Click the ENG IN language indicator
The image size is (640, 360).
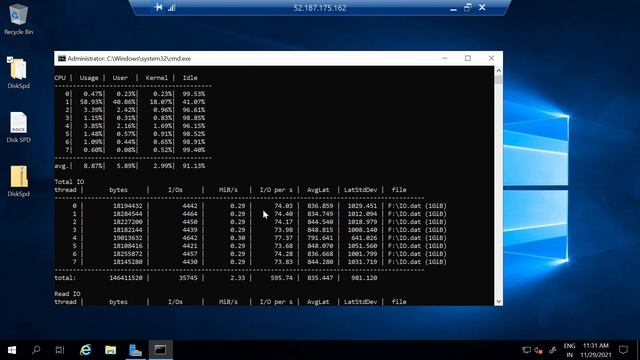coord(569,350)
